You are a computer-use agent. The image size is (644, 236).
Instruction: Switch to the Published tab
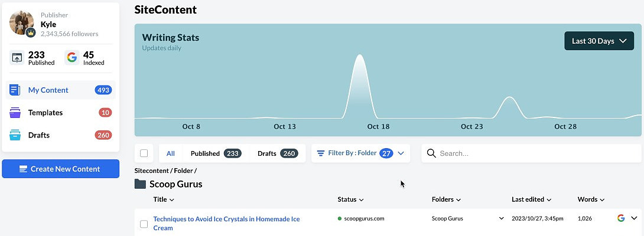pos(215,153)
